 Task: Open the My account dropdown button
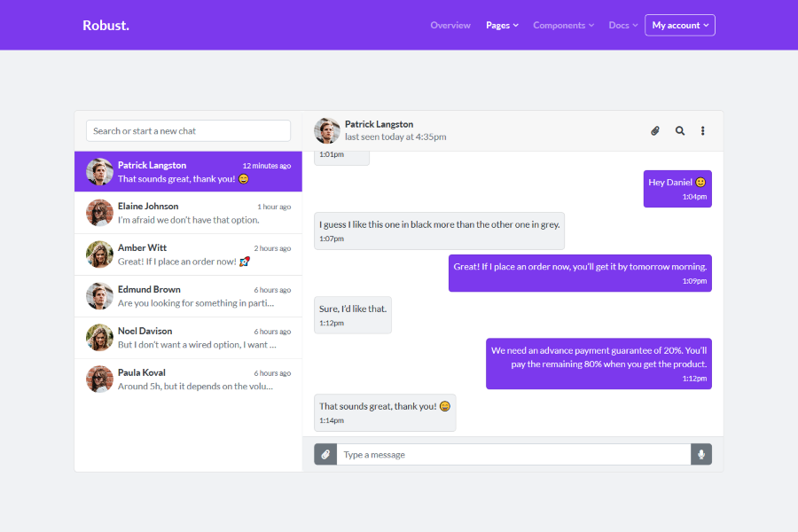[x=680, y=26]
